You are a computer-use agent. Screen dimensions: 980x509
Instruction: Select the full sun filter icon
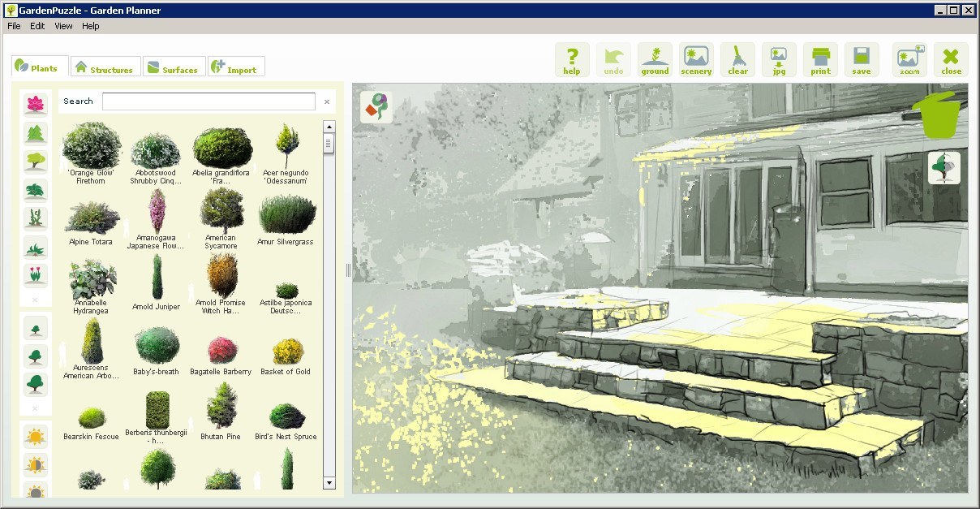[x=35, y=437]
